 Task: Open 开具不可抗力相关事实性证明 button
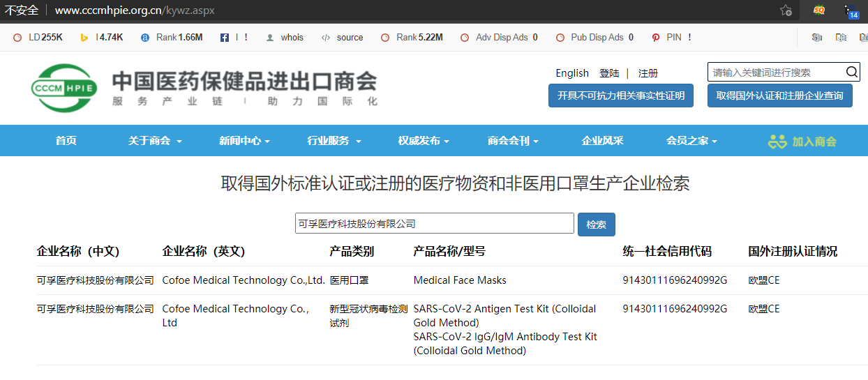coord(621,96)
